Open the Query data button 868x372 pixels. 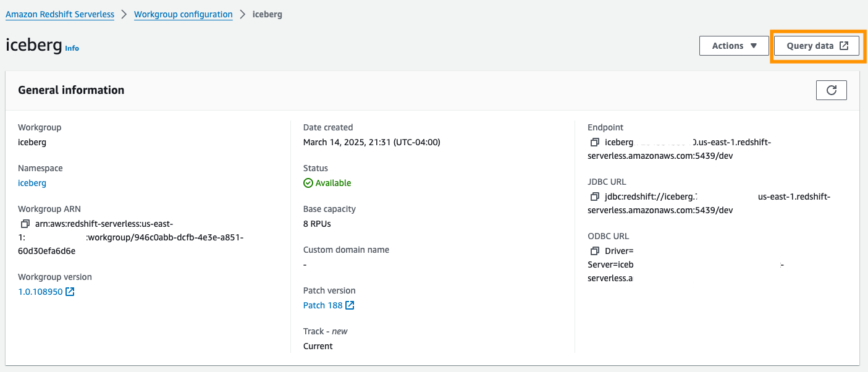(x=817, y=46)
